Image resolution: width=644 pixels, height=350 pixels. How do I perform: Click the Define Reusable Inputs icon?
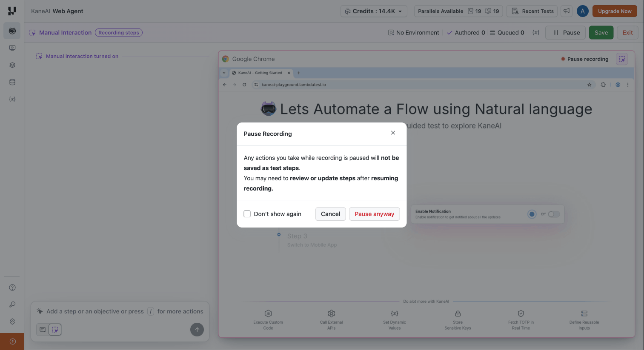tap(584, 314)
